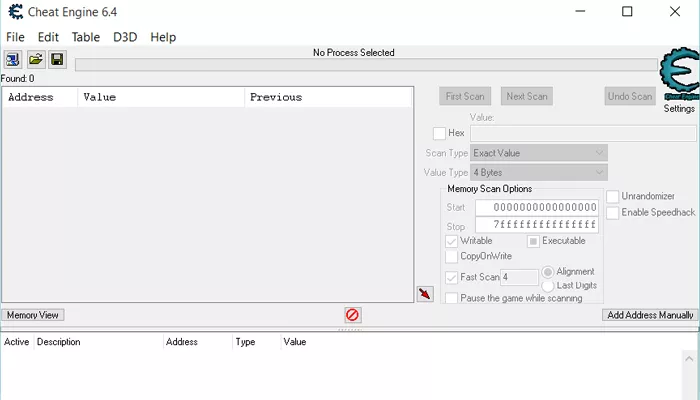Click the Value column header in results
Viewport: 700px width, 400px height.
coord(161,97)
